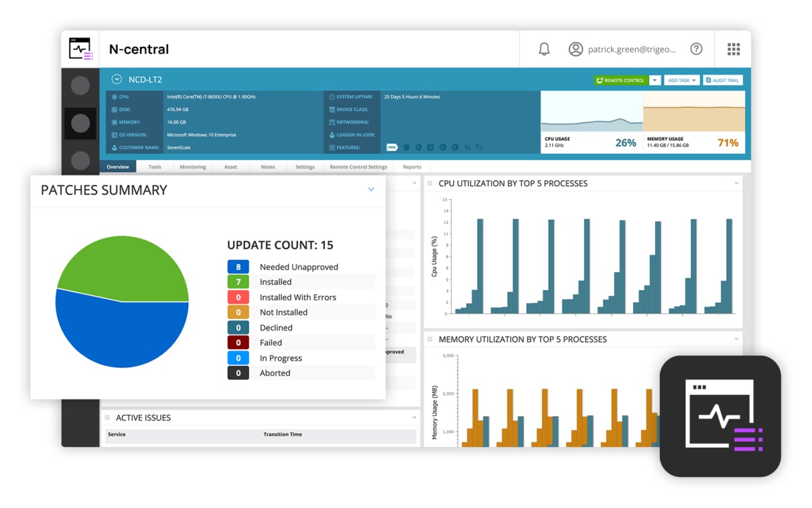
Task: Click the help question mark icon
Action: (x=696, y=49)
